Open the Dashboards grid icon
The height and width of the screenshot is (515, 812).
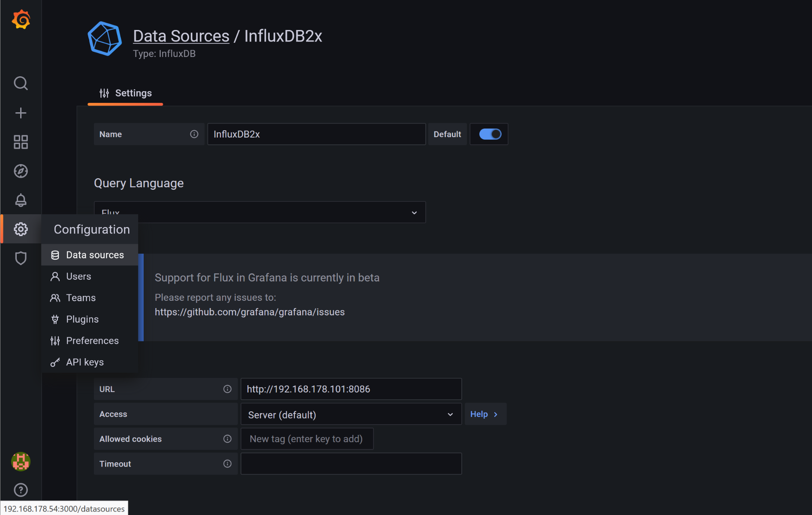[21, 142]
